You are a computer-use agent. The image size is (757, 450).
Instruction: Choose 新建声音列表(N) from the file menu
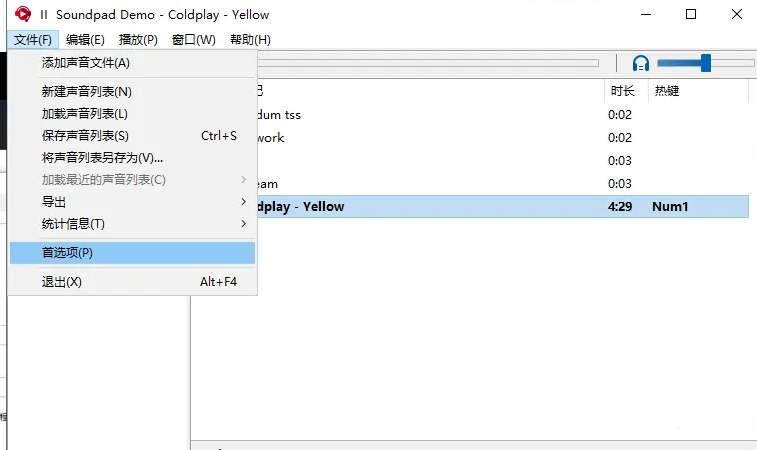(87, 92)
